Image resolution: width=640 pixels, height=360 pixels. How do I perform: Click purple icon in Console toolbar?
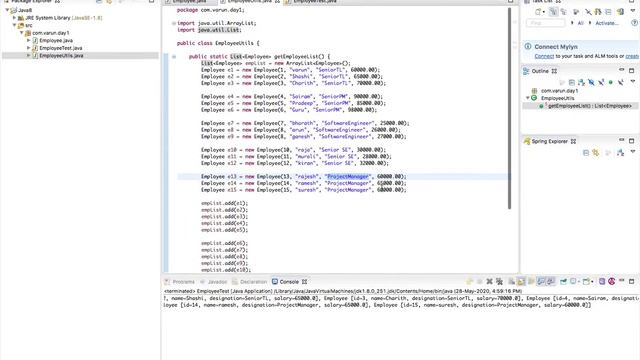(602, 281)
